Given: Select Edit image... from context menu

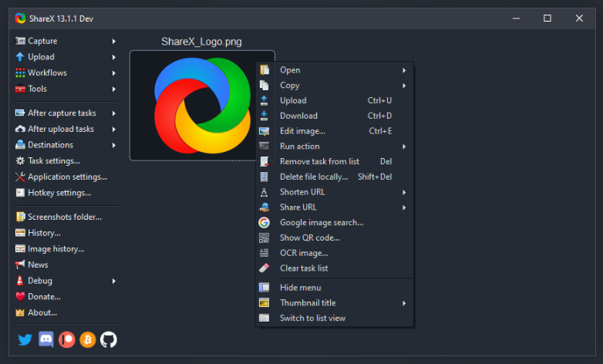Looking at the screenshot, I should pos(335,131).
